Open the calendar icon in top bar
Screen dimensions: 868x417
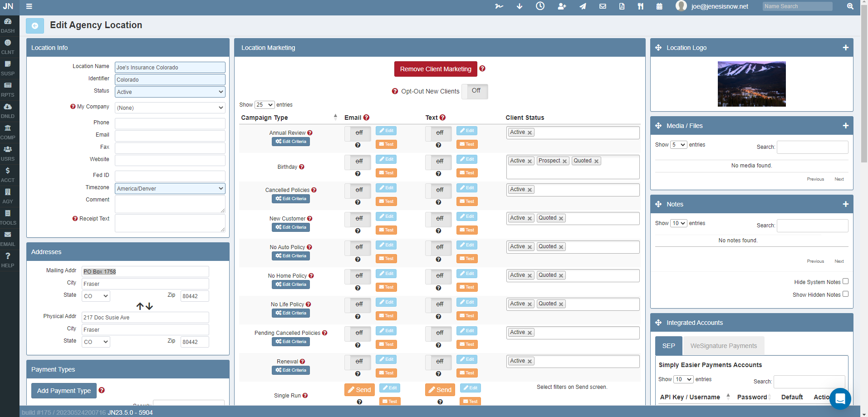tap(659, 6)
